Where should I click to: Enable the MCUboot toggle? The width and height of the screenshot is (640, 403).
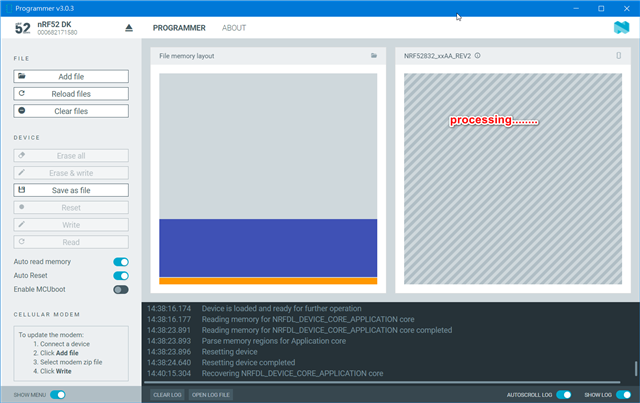pos(121,289)
